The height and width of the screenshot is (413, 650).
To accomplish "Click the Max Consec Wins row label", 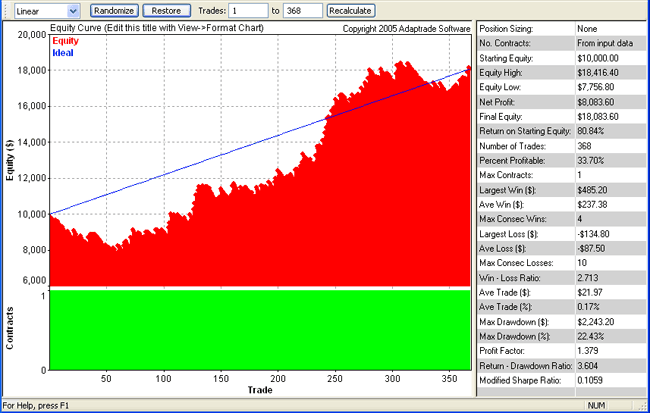I will pos(513,219).
